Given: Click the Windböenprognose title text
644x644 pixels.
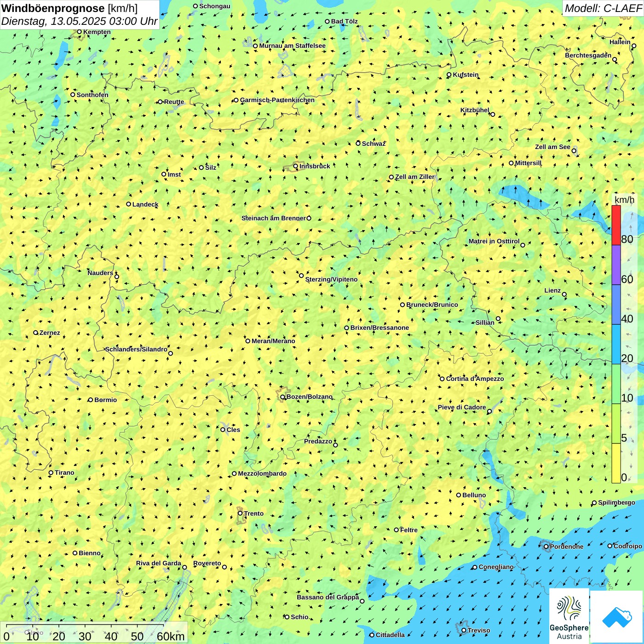Looking at the screenshot, I should coord(53,8).
